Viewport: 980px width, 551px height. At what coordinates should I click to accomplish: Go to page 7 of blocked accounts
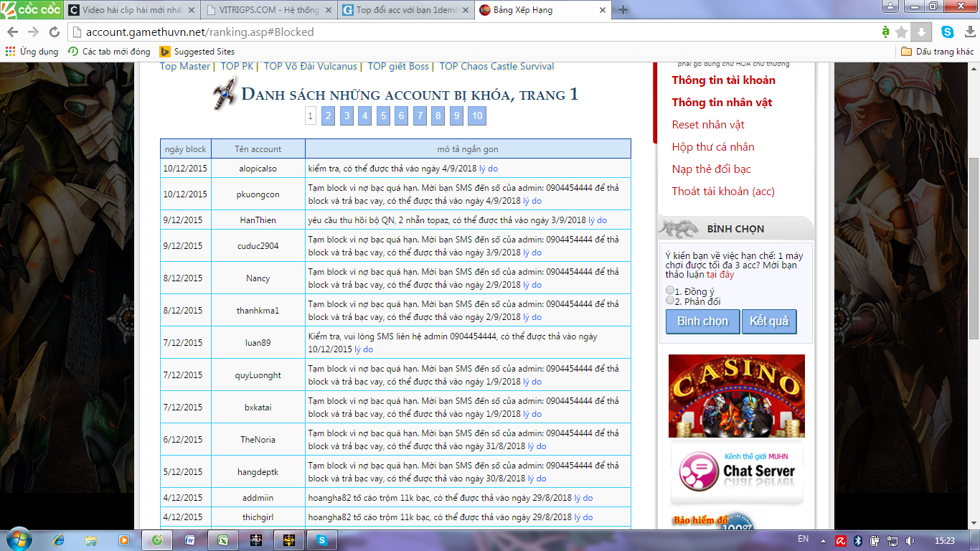[420, 116]
